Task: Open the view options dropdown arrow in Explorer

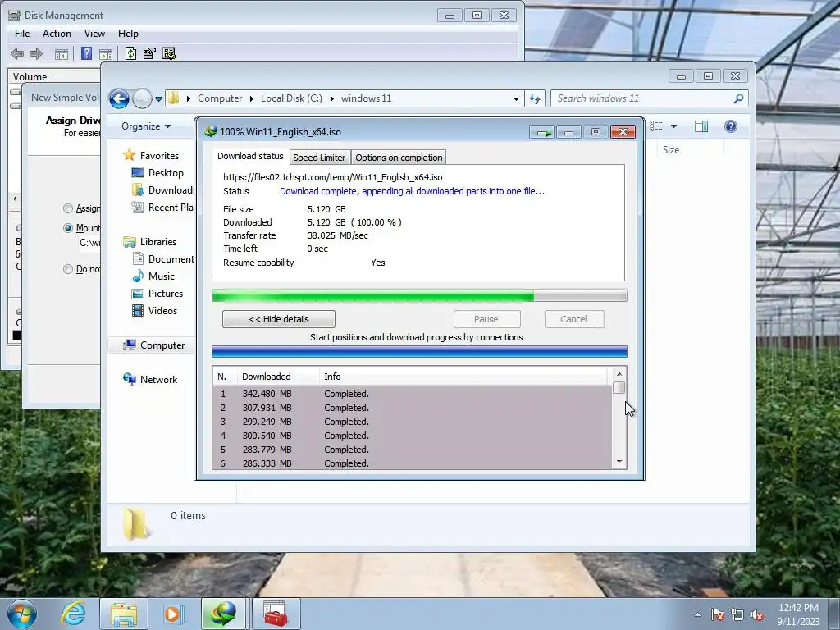Action: coord(674,126)
